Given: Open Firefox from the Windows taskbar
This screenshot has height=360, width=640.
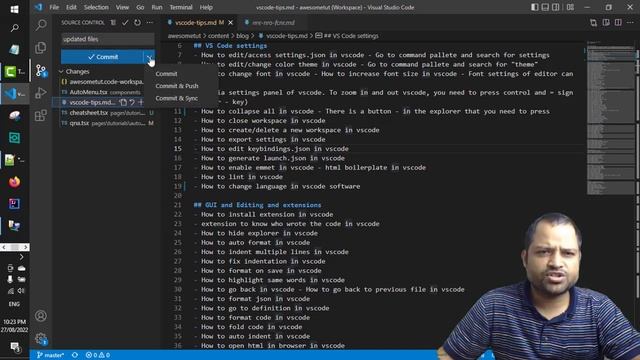Looking at the screenshot, I should [x=14, y=182].
